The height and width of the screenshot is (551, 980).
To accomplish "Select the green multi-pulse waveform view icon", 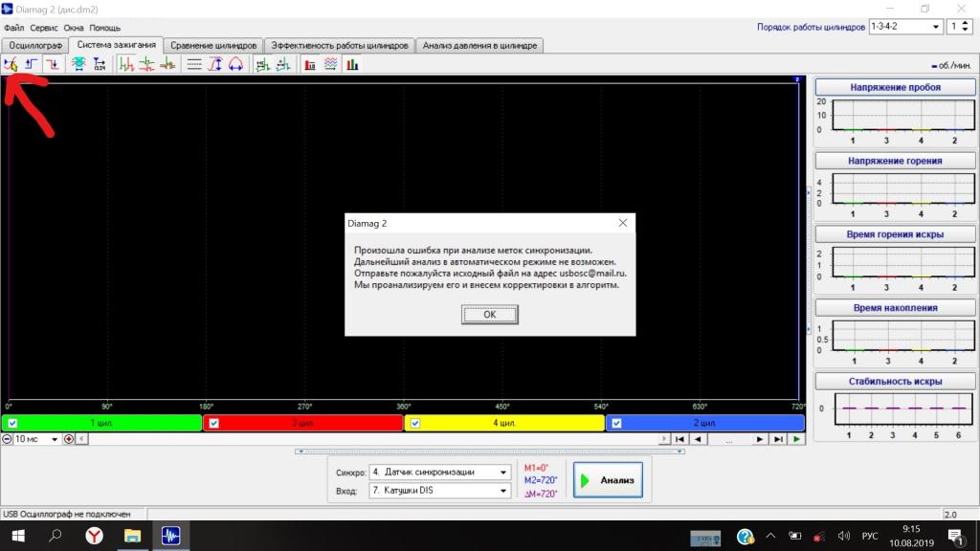I will 126,64.
